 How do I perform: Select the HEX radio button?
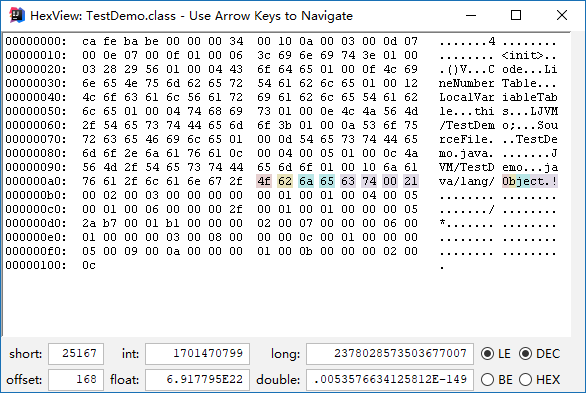point(525,380)
